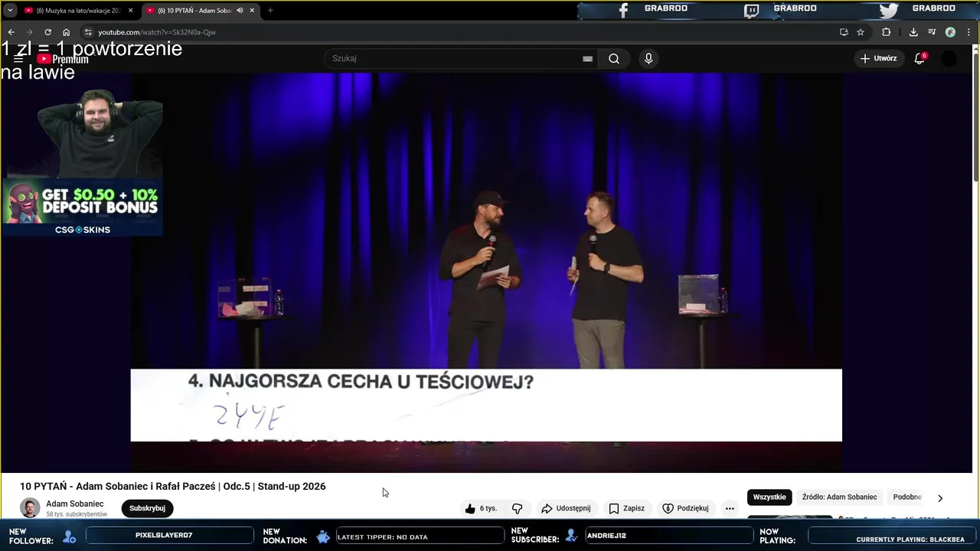View site information icon in address bar
This screenshot has height=551, width=980.
tap(88, 32)
